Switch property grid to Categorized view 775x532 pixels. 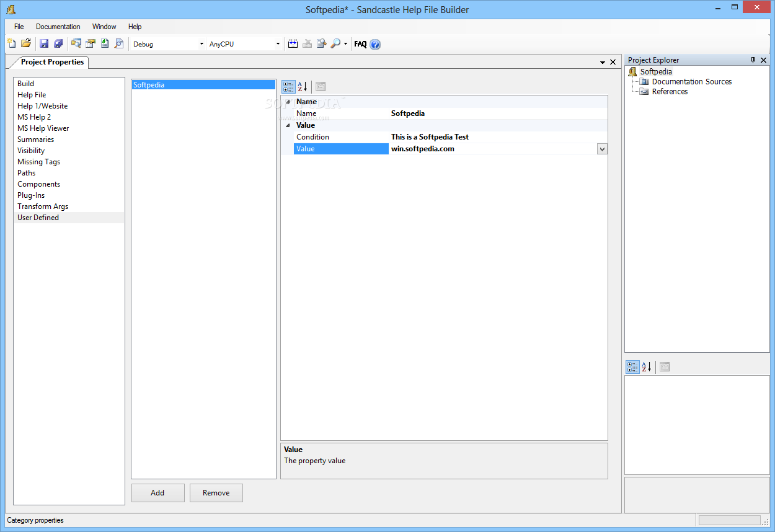(x=288, y=87)
